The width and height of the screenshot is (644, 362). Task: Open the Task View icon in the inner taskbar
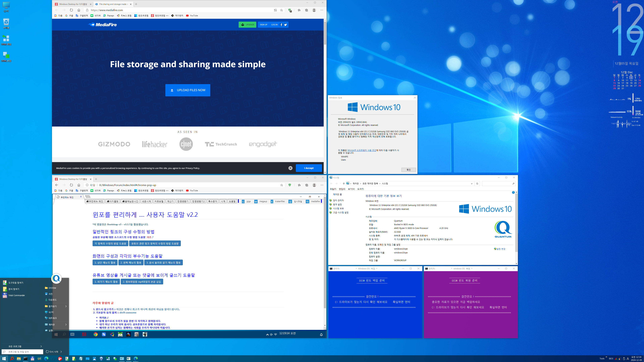coord(72,334)
